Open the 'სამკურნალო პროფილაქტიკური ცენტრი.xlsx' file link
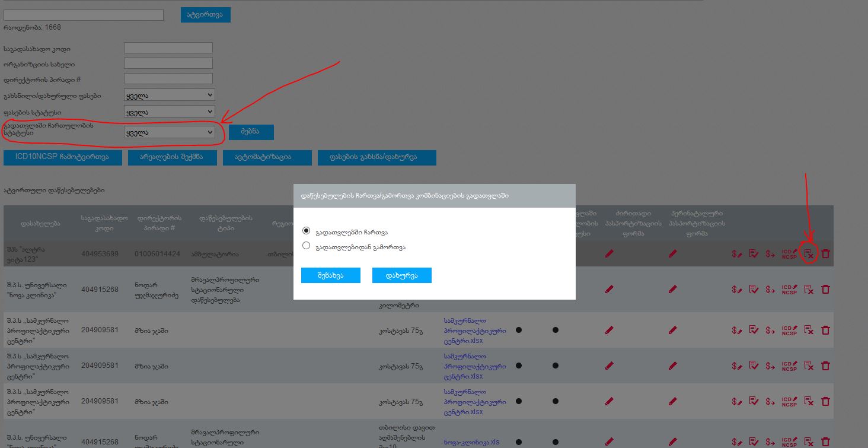This screenshot has height=448, width=868. tap(474, 331)
